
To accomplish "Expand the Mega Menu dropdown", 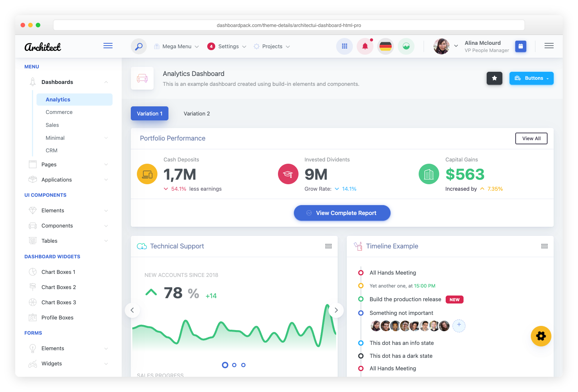I will [177, 46].
